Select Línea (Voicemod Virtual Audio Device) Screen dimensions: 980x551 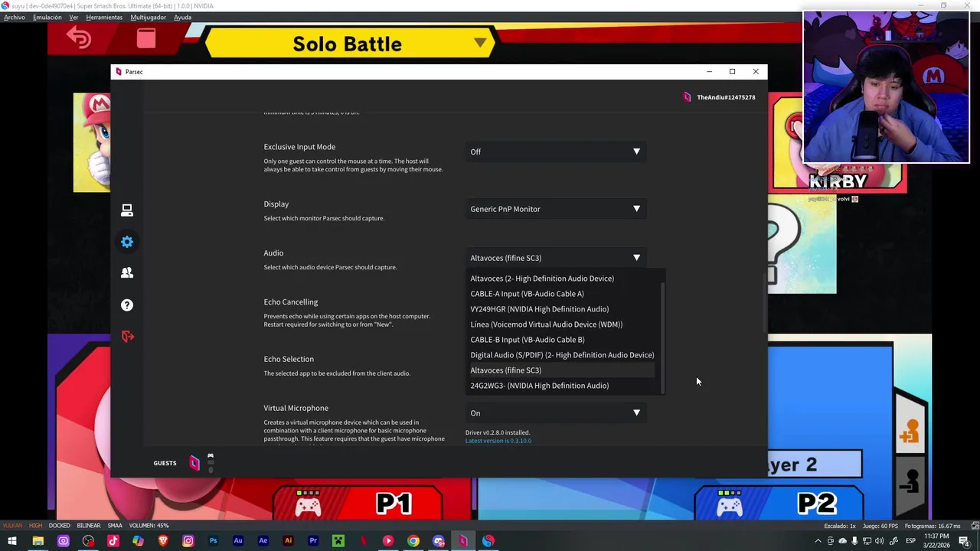click(562, 324)
